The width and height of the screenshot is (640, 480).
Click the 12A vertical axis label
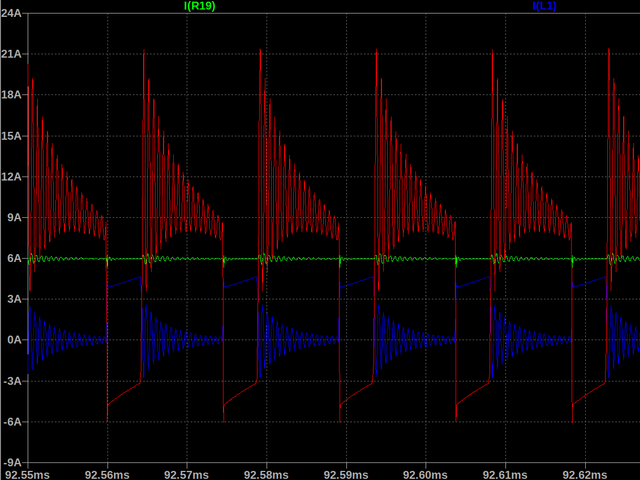click(x=13, y=177)
